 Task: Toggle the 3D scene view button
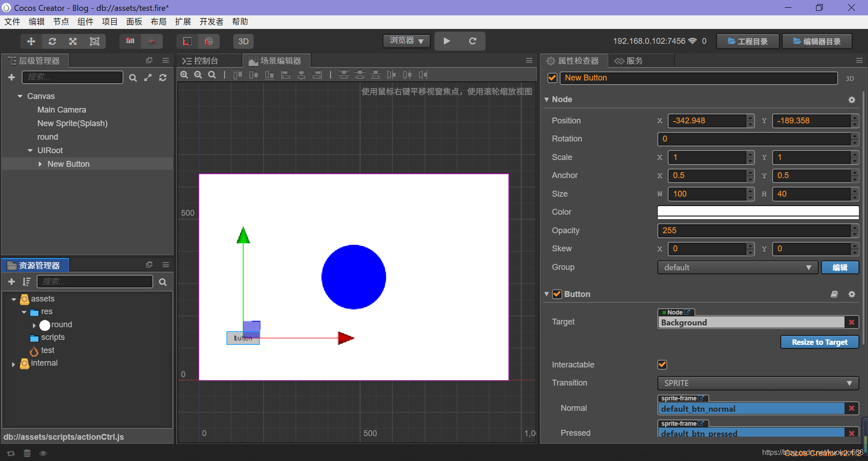(243, 41)
